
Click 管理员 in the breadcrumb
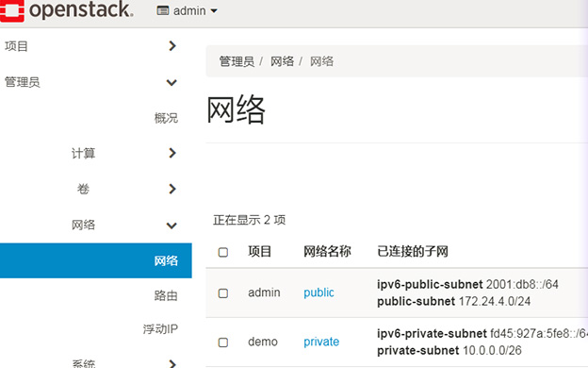237,61
